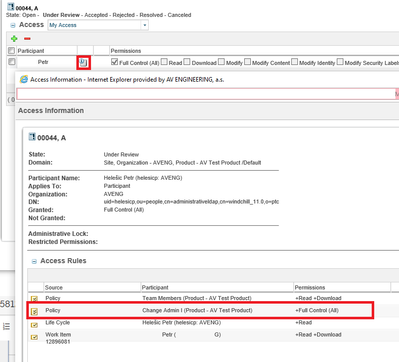The width and height of the screenshot is (399, 362).
Task: Click the document icon beside 00044, A in Access Information
Action: coord(32,137)
